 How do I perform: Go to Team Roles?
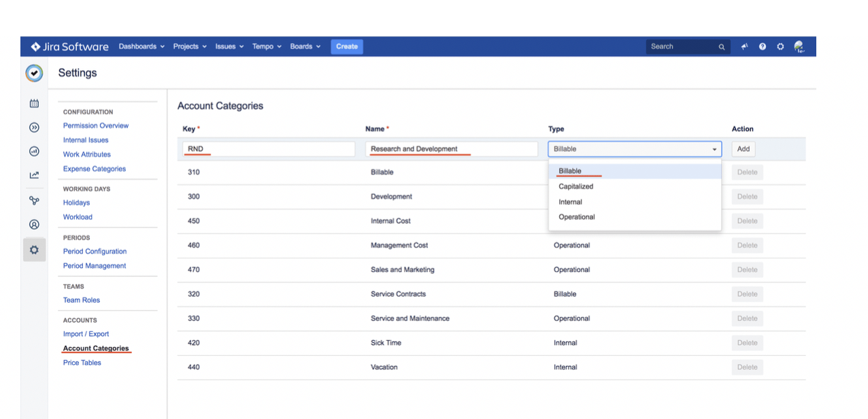tap(82, 300)
